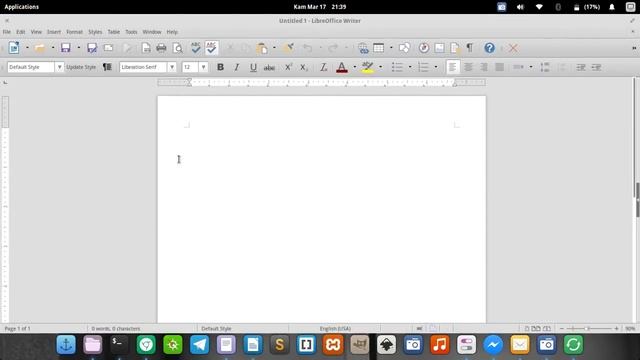
Task: Click the font size input field
Action: point(191,67)
